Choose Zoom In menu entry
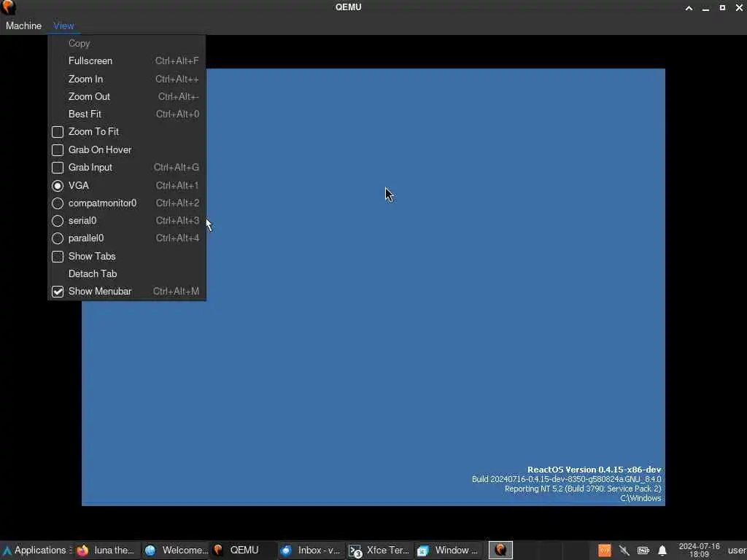 coord(127,79)
